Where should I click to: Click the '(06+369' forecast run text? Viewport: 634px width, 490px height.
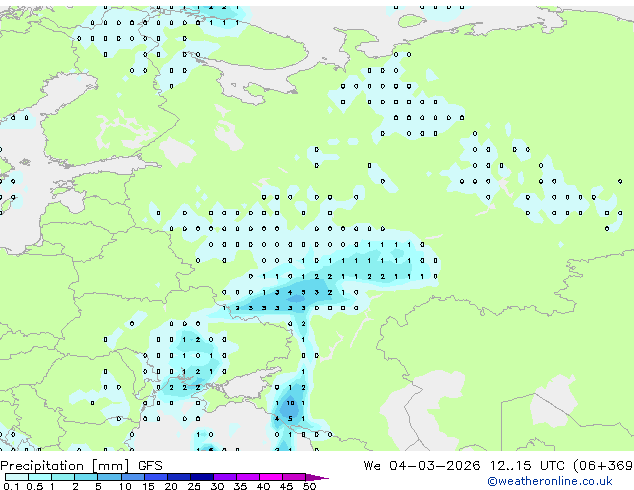[603, 466]
